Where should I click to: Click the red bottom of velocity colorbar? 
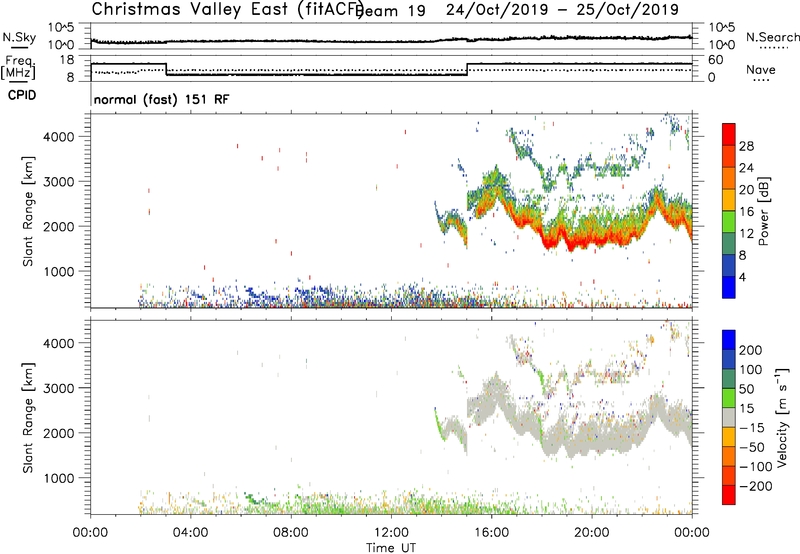729,495
